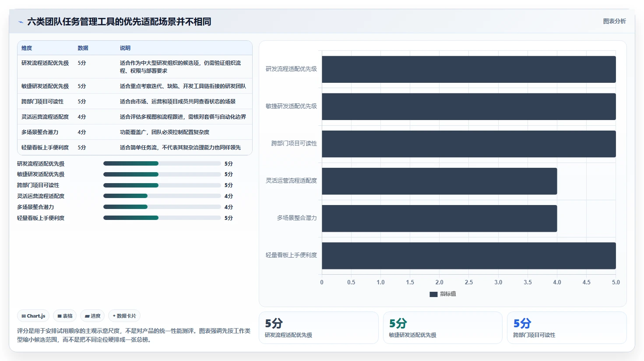Click the 研发流程适配优先级 chart bar
Viewport: 644px width, 361px height.
[469, 69]
